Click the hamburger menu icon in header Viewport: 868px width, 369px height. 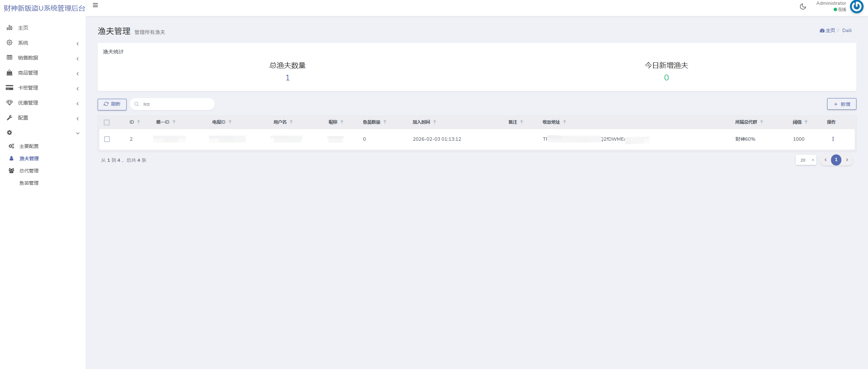point(95,5)
